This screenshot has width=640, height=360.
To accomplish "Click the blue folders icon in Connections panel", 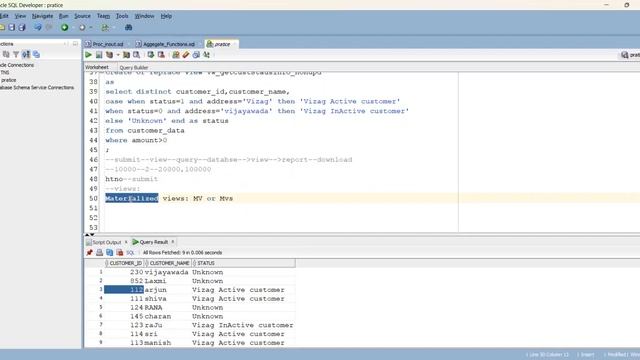I will (x=36, y=54).
